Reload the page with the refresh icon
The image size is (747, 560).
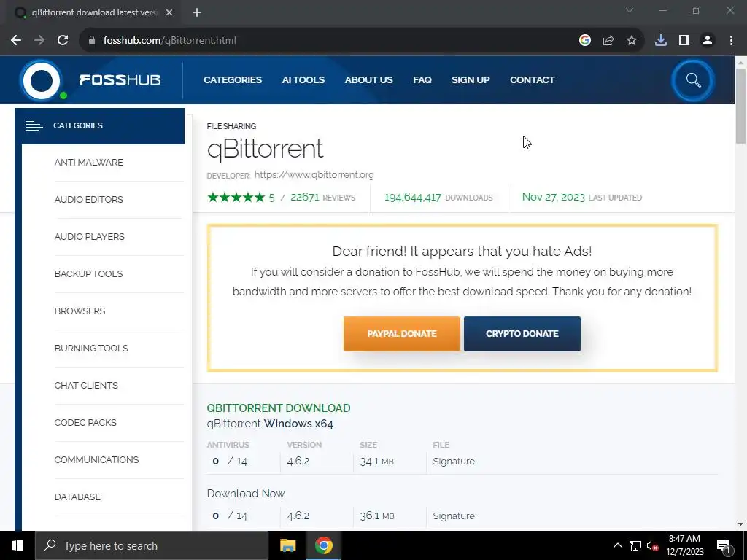point(63,41)
